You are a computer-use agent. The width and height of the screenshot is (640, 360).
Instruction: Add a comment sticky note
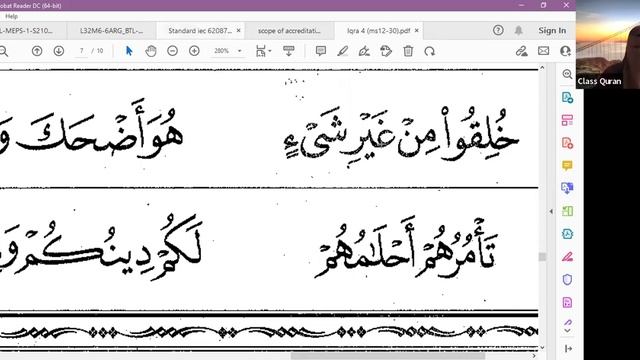tap(321, 51)
